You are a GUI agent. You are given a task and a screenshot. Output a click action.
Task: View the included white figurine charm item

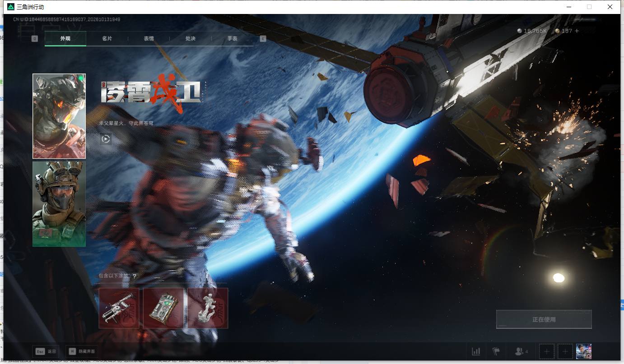208,308
